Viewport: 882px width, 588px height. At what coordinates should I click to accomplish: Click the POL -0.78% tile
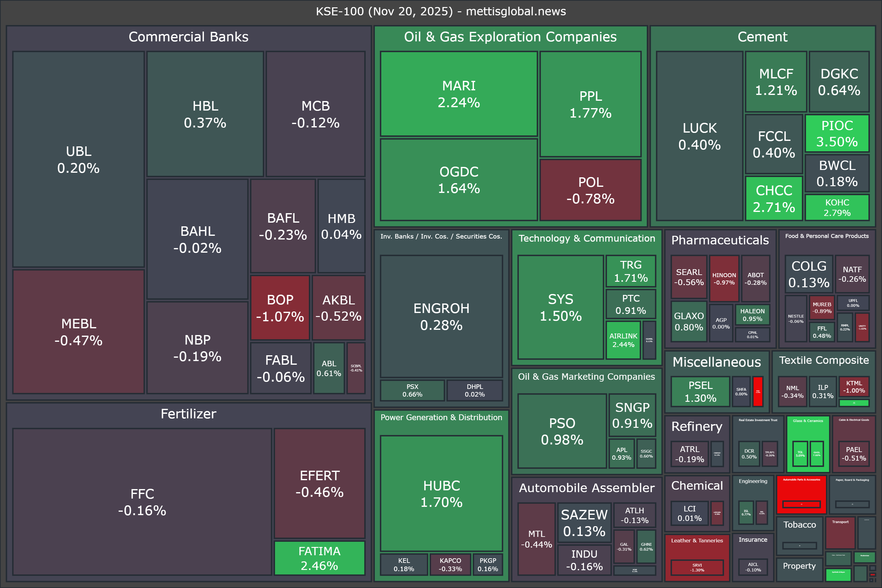590,190
